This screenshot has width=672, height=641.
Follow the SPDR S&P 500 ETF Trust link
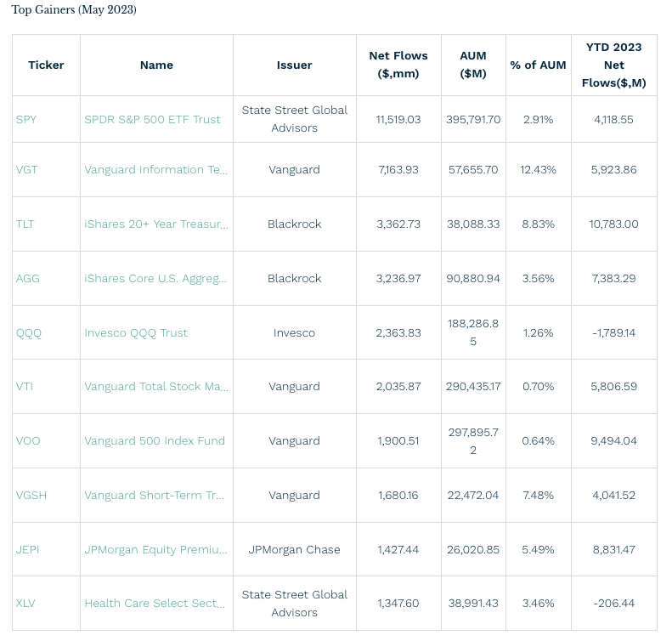(152, 120)
